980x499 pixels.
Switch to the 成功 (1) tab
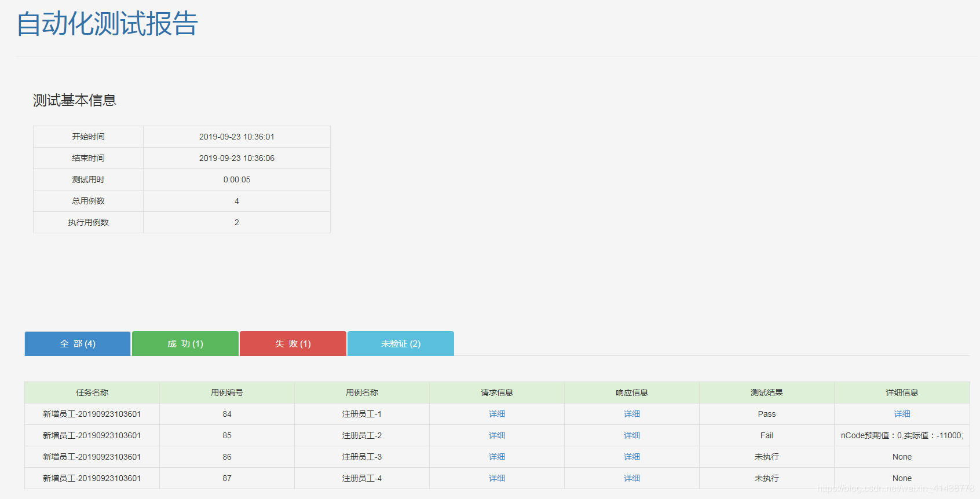point(185,344)
